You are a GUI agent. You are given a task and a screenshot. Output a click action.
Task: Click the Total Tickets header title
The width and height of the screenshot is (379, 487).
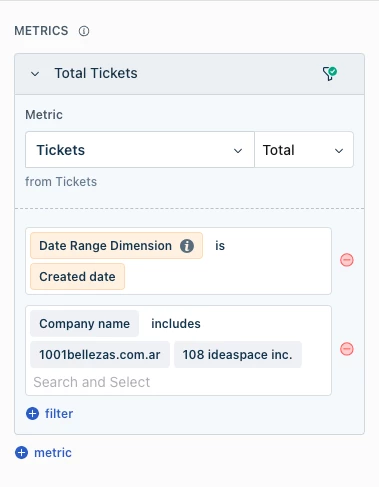click(x=96, y=73)
